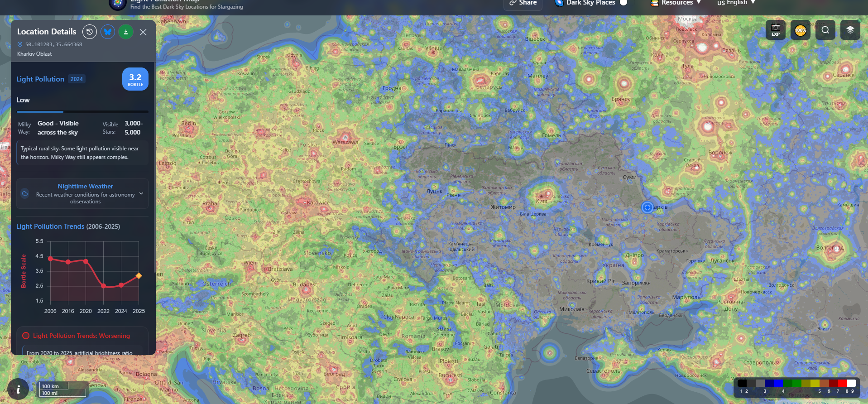Click the 2020 data point on trend chart

86,261
